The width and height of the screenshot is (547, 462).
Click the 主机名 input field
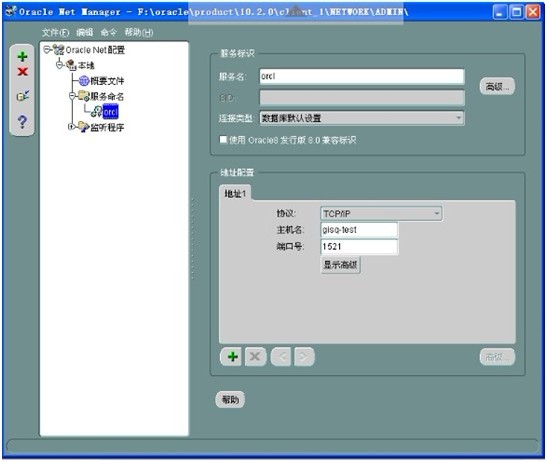coord(359,230)
